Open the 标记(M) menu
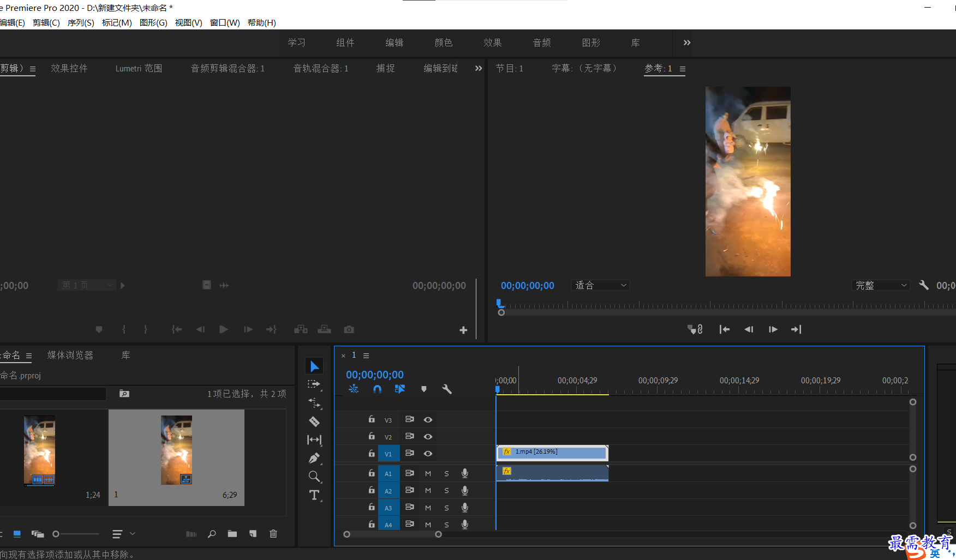This screenshot has height=560, width=956. click(117, 22)
